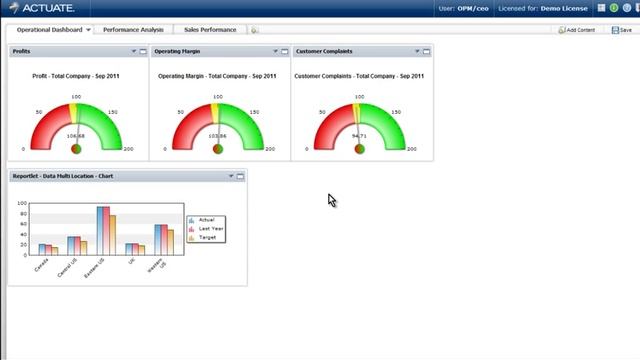Click the Target legend entry
The width and height of the screenshot is (640, 360).
tap(202, 237)
